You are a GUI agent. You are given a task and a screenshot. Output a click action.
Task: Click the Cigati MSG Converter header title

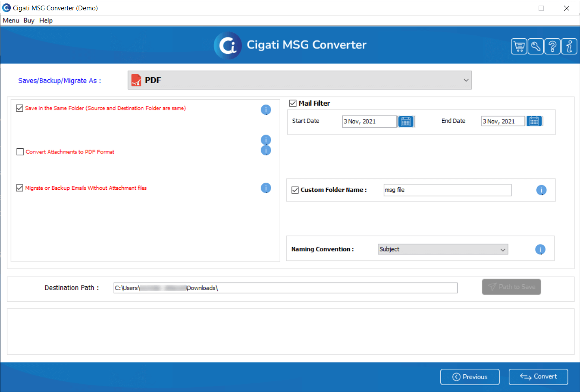coord(307,45)
